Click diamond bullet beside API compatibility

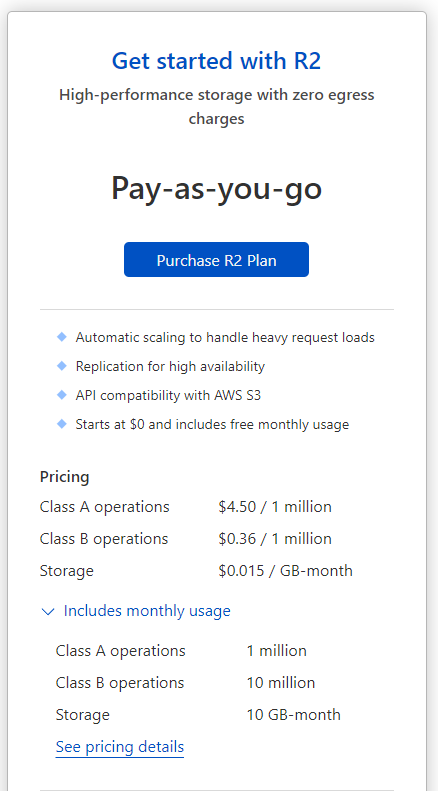(62, 394)
